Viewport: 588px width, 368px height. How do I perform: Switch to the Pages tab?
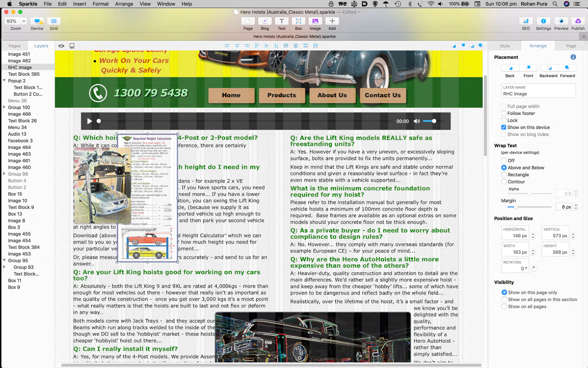click(15, 46)
